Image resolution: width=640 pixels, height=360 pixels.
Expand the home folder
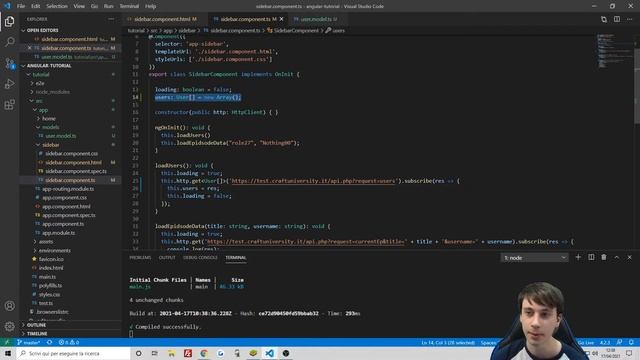coord(49,119)
